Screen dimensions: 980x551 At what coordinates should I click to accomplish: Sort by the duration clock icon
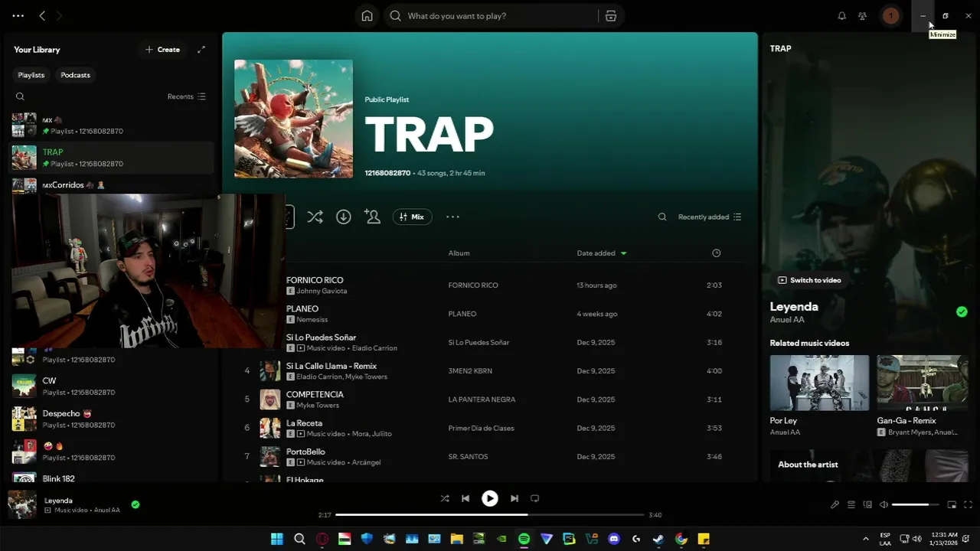pos(717,253)
